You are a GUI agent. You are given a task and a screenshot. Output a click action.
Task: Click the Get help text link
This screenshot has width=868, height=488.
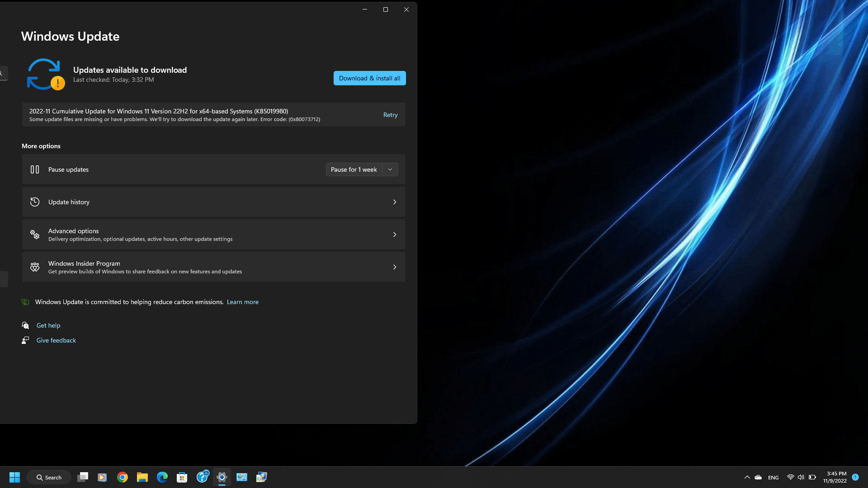[47, 325]
